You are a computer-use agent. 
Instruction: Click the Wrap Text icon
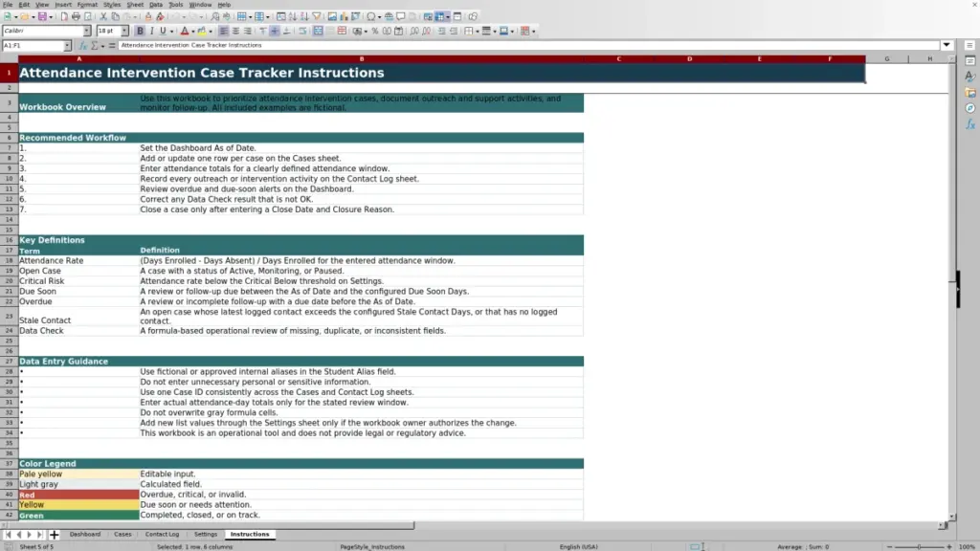coord(301,31)
